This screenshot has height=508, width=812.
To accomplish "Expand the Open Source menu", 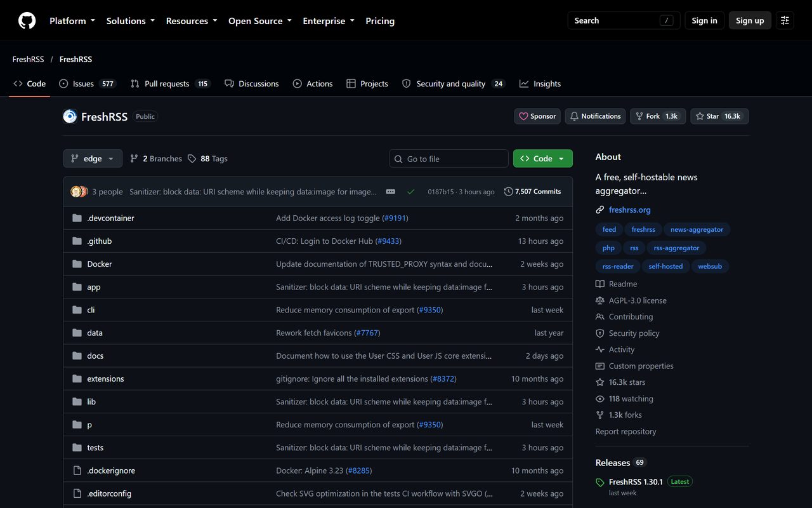I will [260, 20].
